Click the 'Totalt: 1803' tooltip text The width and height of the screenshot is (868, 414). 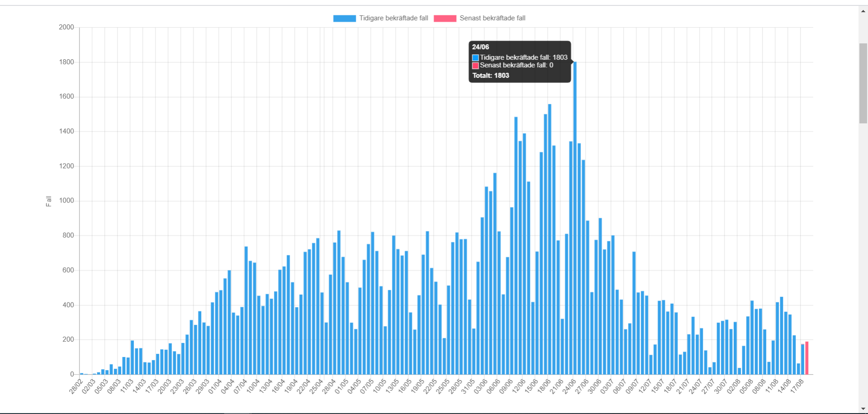[491, 75]
